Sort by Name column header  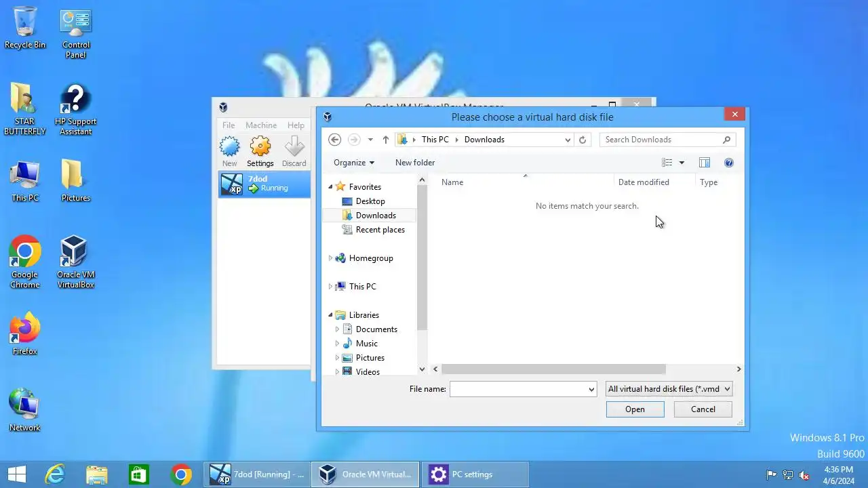pyautogui.click(x=526, y=182)
